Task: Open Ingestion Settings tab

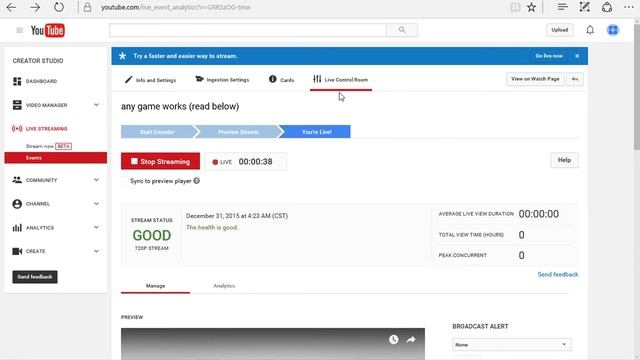Action: [222, 80]
